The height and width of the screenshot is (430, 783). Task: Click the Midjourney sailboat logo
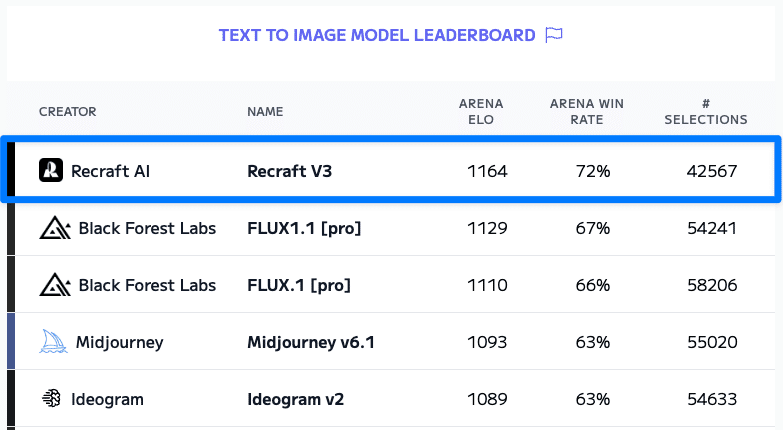54,342
